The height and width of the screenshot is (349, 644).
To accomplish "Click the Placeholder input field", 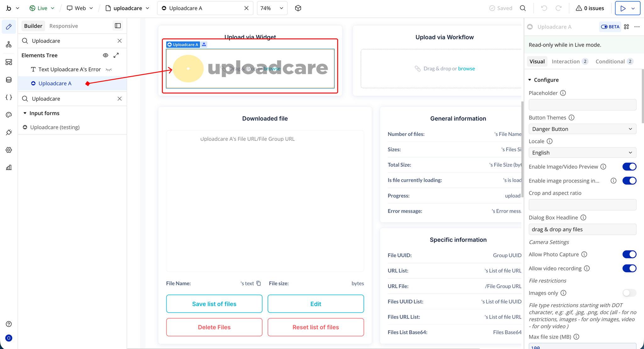I will tap(582, 105).
